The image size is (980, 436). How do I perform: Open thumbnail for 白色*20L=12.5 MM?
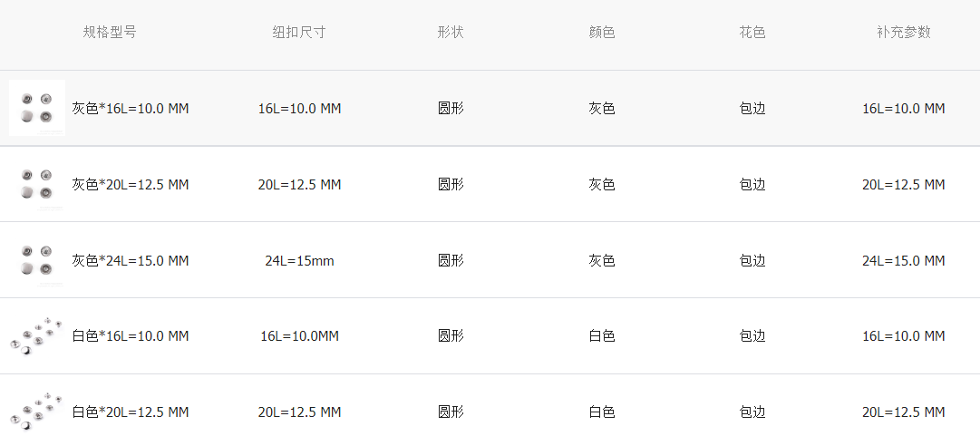point(37,410)
